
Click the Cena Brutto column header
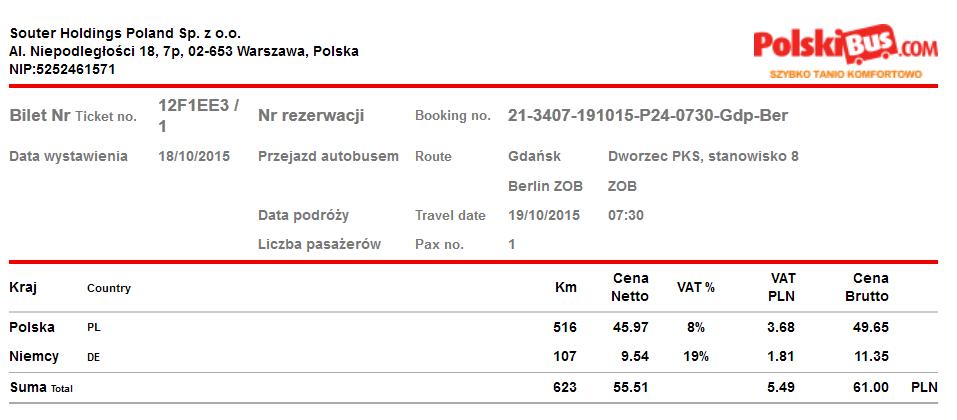[x=870, y=287]
